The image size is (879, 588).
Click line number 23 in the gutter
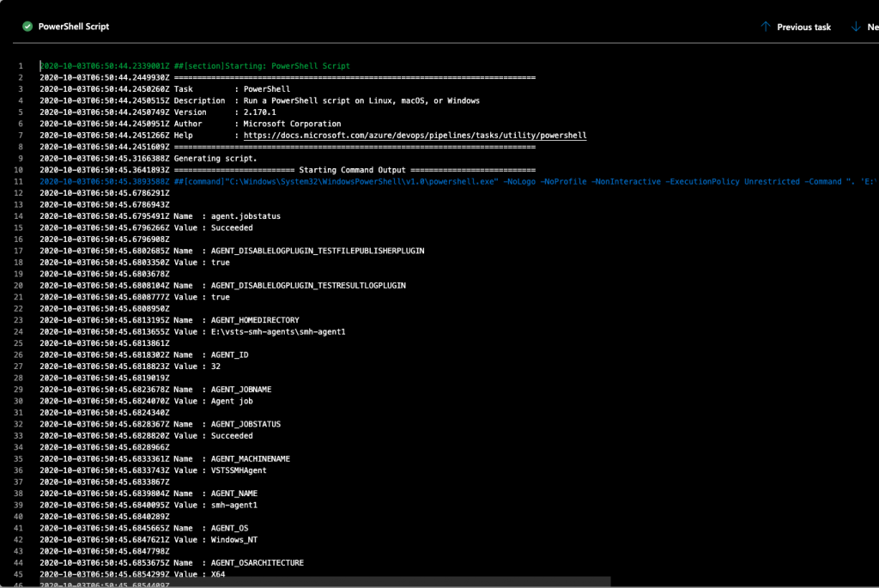coord(21,319)
